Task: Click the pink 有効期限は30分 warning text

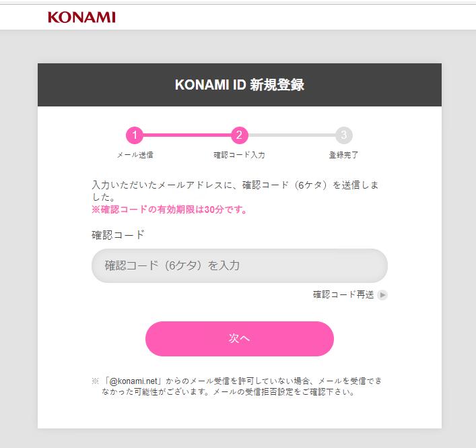Action: [x=169, y=210]
